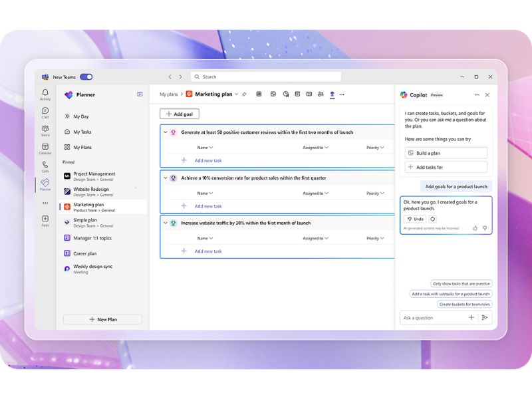Send the Copilot question with the arrow icon

485,318
